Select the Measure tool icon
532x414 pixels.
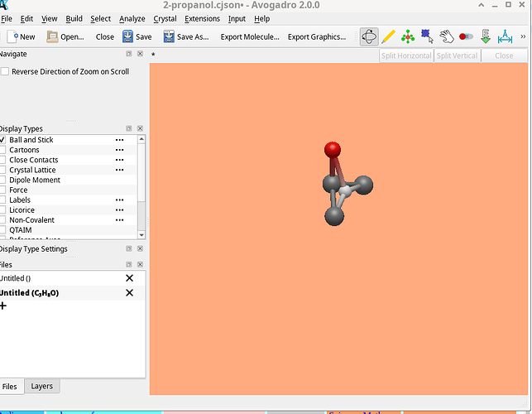(505, 36)
